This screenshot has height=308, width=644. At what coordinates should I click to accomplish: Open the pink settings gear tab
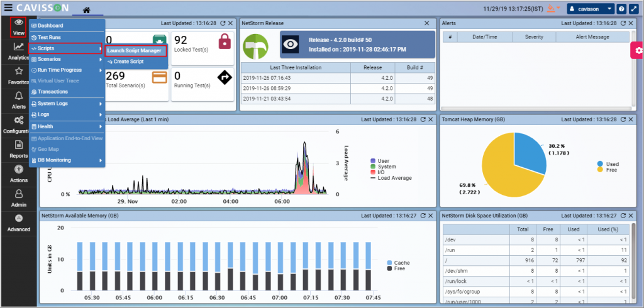[x=638, y=50]
